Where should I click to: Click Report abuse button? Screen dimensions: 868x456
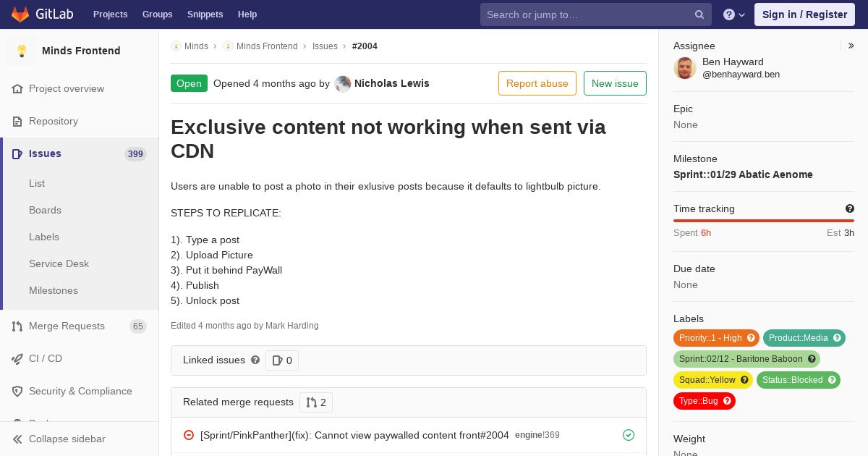pos(537,83)
